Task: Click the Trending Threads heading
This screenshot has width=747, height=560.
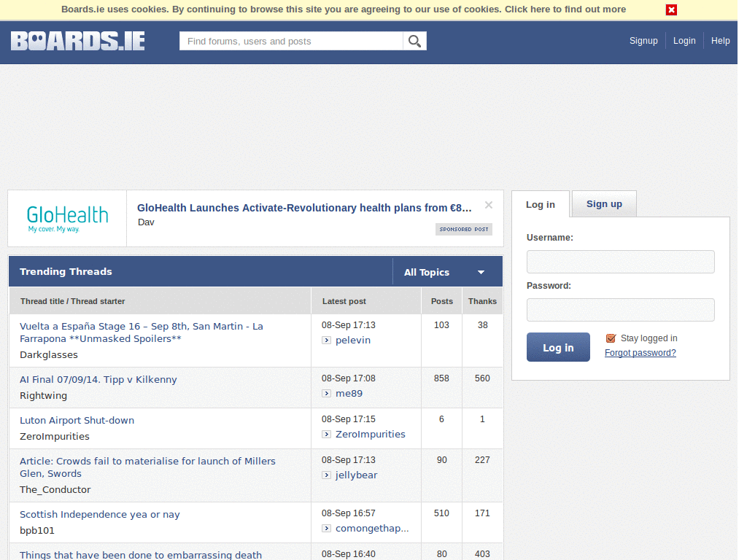Action: click(x=66, y=271)
